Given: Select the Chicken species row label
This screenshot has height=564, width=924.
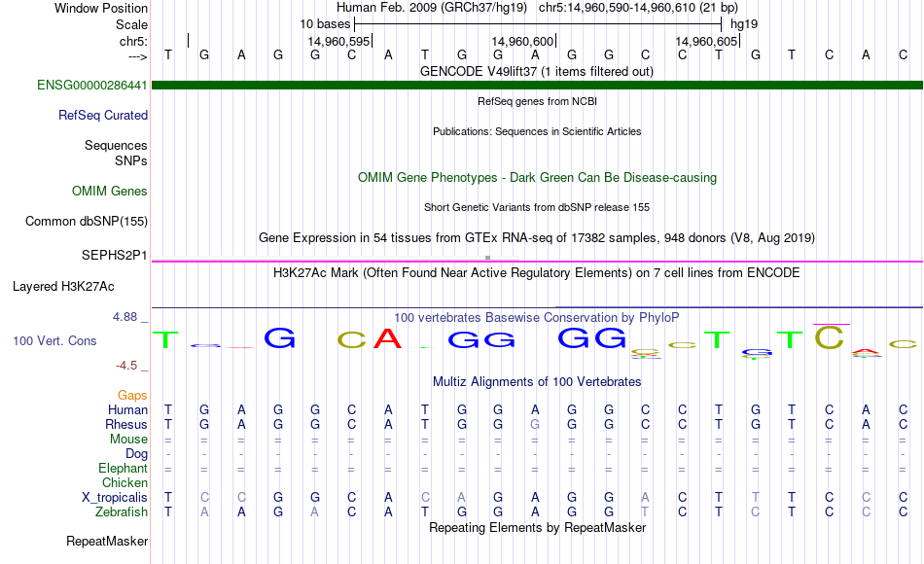Looking at the screenshot, I should [124, 482].
